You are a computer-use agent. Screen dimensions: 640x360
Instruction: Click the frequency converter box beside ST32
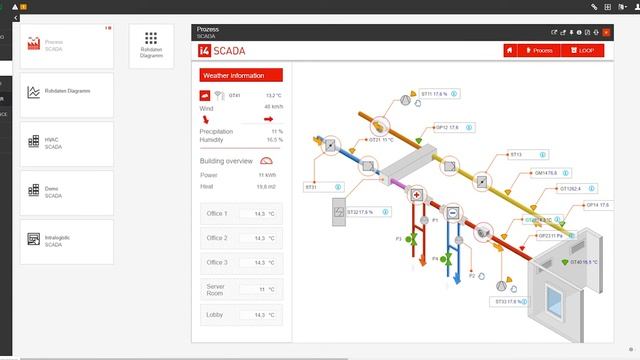click(x=339, y=212)
